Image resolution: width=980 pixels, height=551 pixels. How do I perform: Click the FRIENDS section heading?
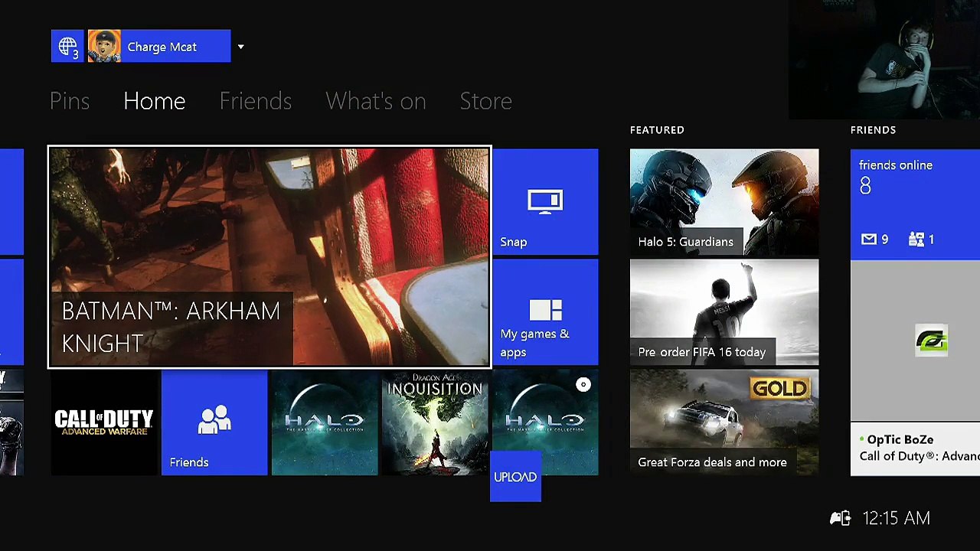point(873,130)
